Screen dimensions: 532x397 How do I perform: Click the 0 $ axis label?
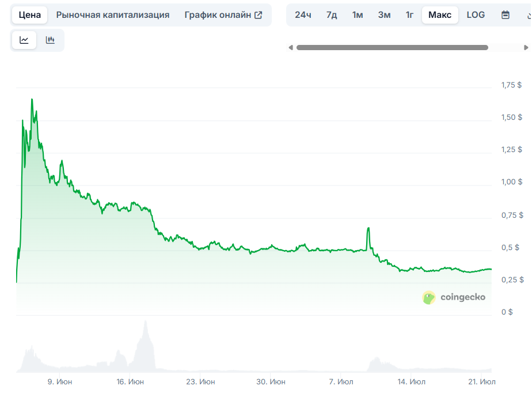pyautogui.click(x=507, y=312)
